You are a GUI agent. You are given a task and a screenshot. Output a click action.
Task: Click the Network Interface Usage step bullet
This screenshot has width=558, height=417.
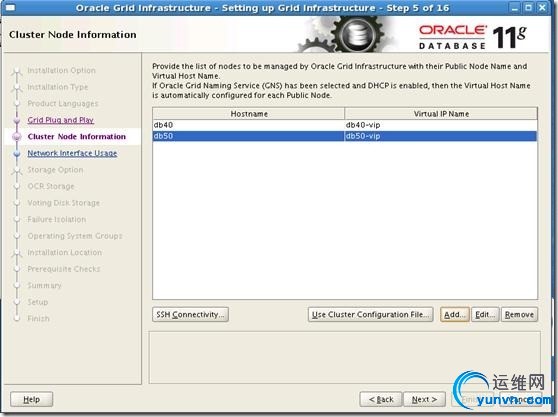pyautogui.click(x=16, y=153)
